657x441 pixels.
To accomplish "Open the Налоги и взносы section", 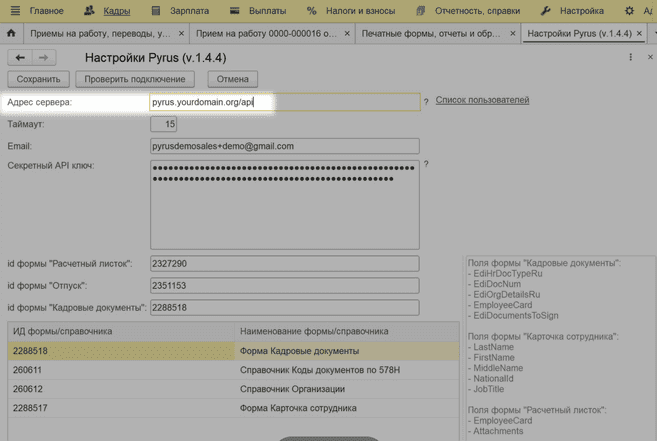I will pyautogui.click(x=351, y=11).
